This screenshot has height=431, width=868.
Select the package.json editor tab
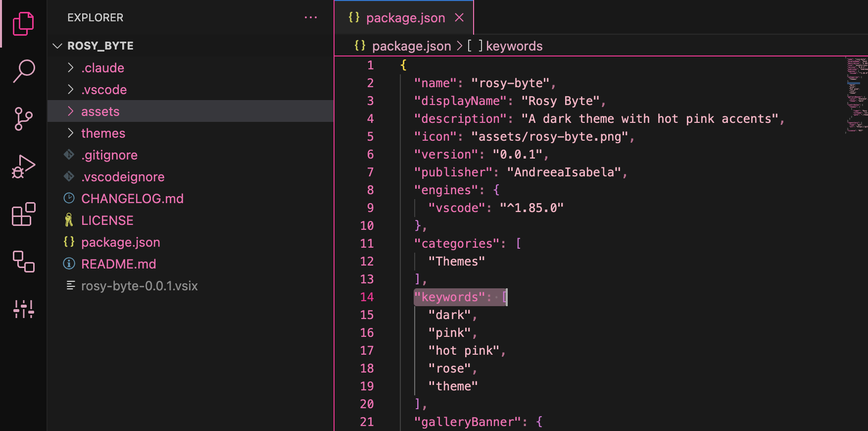pyautogui.click(x=404, y=18)
